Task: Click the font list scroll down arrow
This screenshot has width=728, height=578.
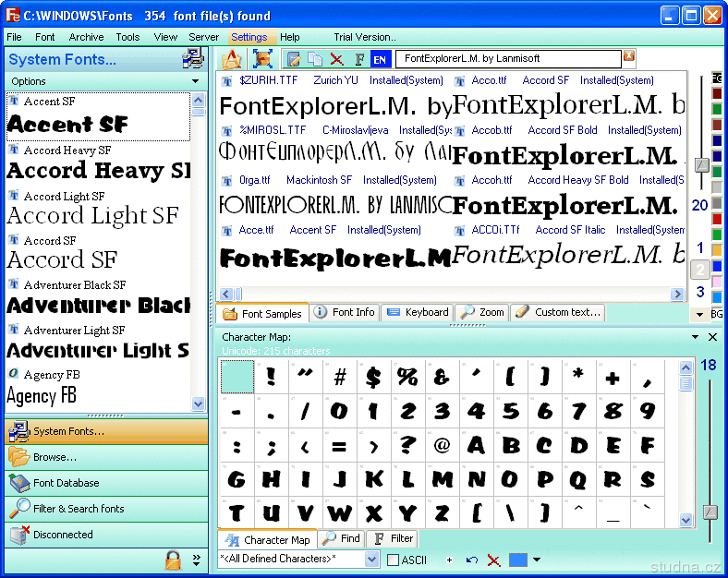Action: point(199,404)
